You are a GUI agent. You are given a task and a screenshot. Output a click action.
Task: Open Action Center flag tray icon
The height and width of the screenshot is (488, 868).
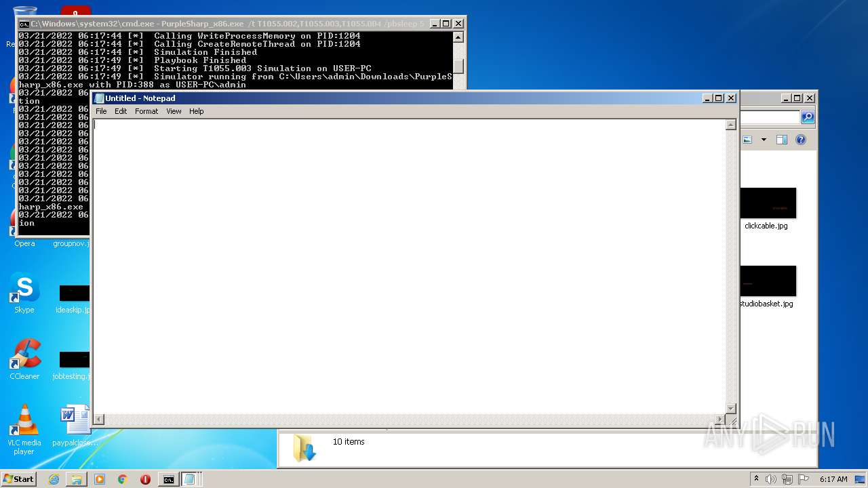(804, 479)
